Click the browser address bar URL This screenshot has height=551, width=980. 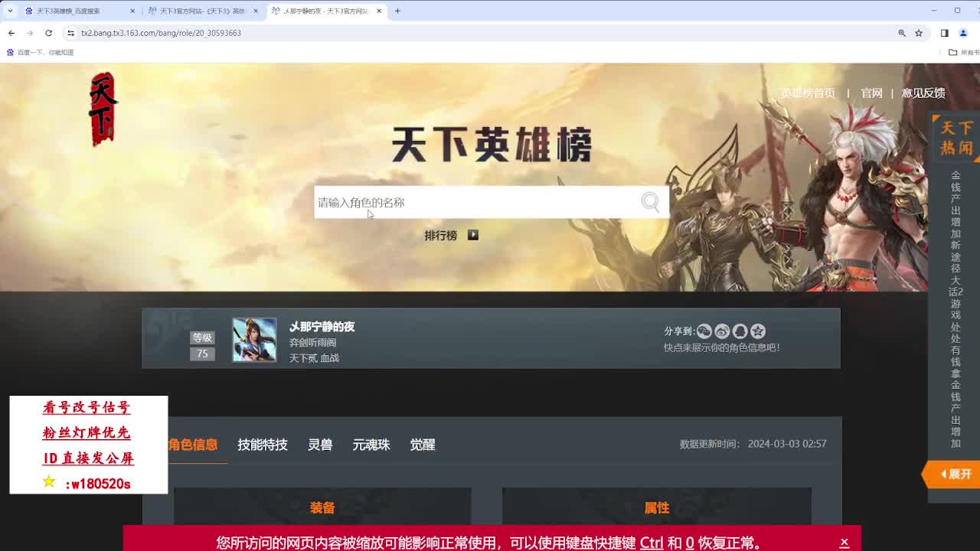(161, 33)
